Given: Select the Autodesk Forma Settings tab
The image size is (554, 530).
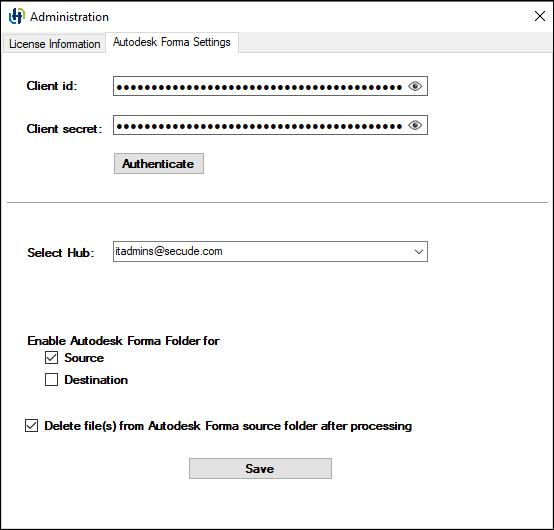Looking at the screenshot, I should 172,42.
